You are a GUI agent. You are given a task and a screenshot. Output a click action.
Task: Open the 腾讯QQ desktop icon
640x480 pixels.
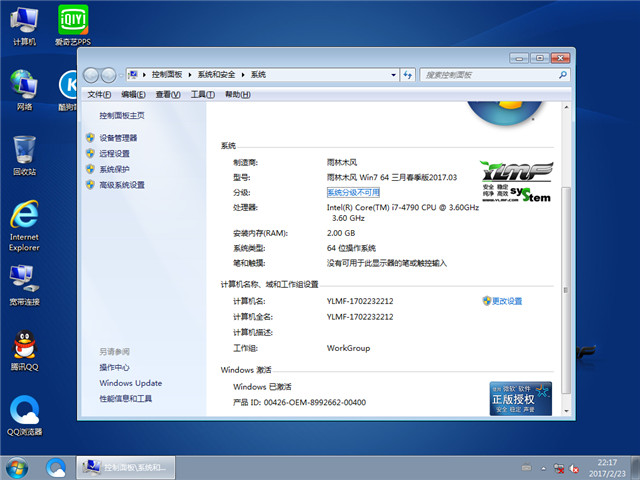coord(24,349)
